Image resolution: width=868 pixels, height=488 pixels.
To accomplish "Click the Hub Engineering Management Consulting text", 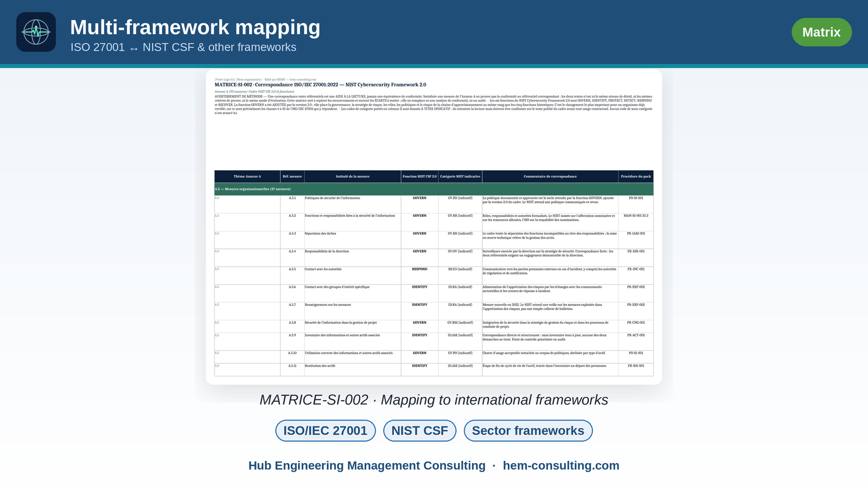I will tap(367, 465).
